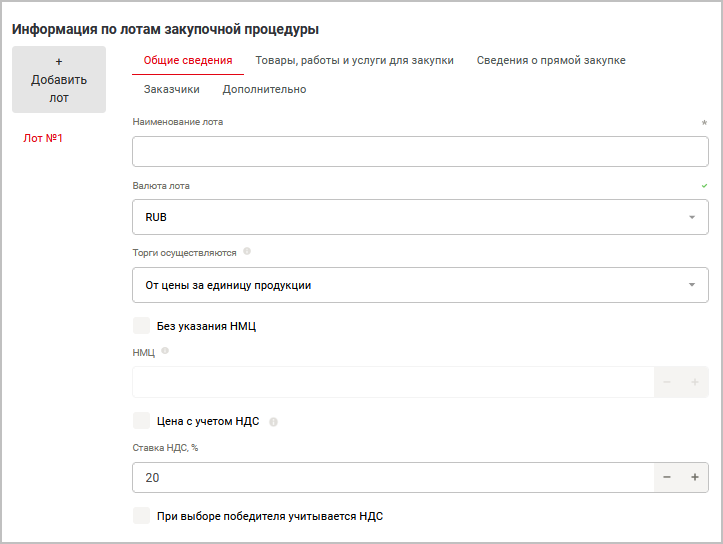Viewport: 723px width, 544px height.
Task: Go to Заказчики tab
Action: 171,89
